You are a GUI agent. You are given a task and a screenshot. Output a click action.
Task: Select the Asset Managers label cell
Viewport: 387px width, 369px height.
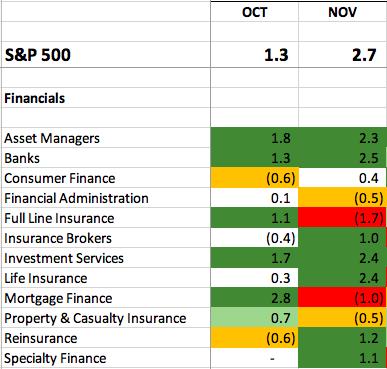(x=106, y=138)
